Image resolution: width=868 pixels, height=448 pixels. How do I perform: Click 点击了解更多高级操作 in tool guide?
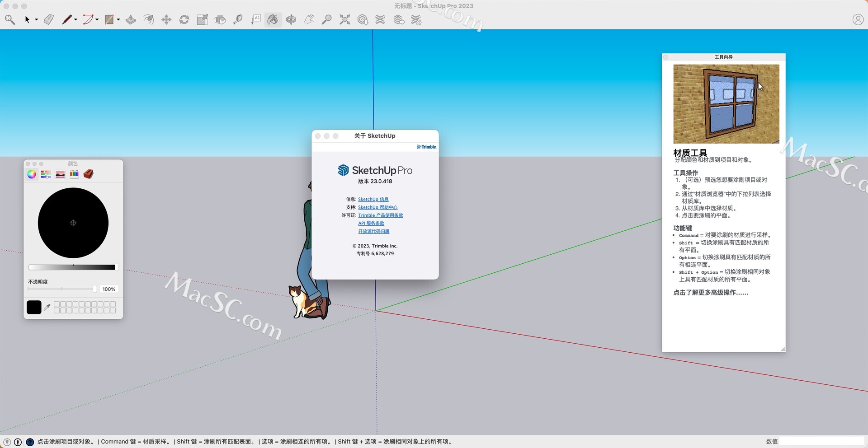pyautogui.click(x=711, y=293)
